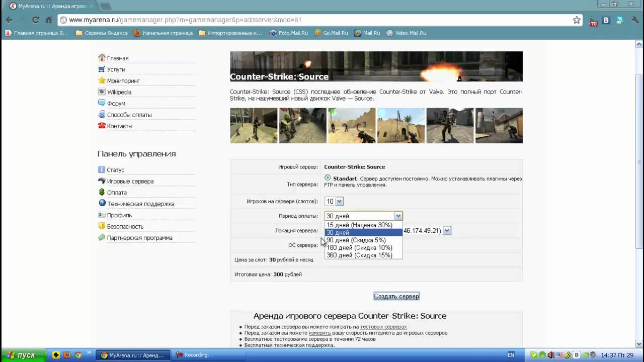Viewport: 644px width, 362px height.
Task: Click the Создать сервер button
Action: 396,297
